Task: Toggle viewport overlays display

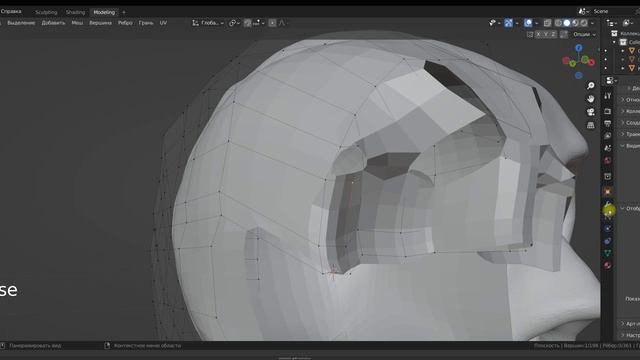Action: pos(528,23)
